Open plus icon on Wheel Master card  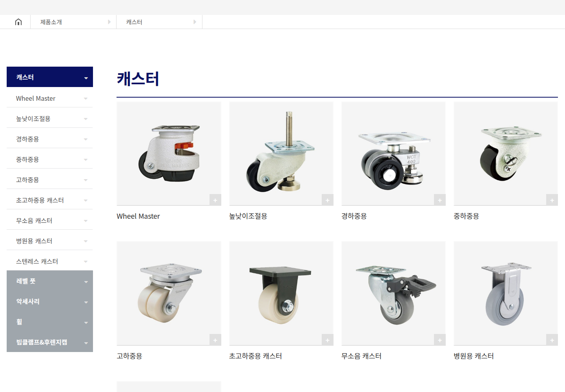(215, 200)
